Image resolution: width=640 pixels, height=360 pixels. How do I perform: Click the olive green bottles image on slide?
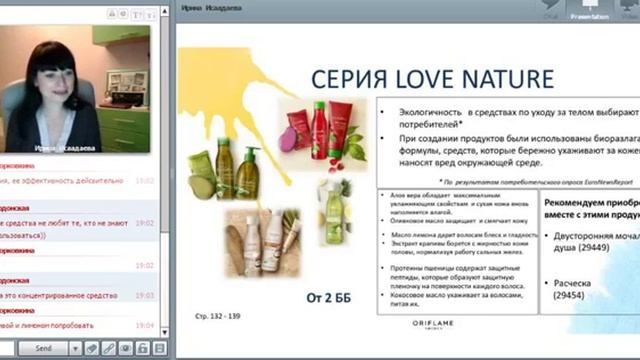tap(224, 169)
